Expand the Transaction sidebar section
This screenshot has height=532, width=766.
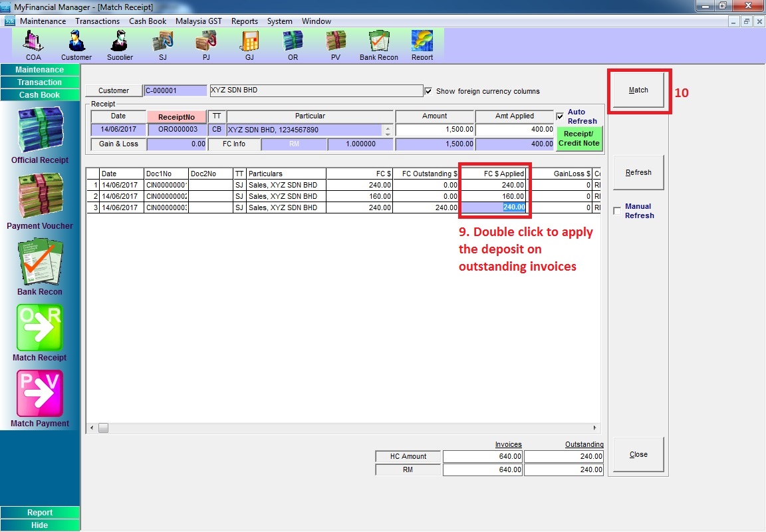point(40,82)
